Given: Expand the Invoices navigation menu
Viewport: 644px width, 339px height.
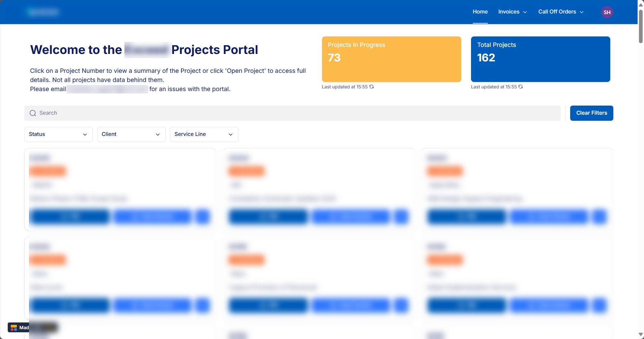Looking at the screenshot, I should (513, 12).
